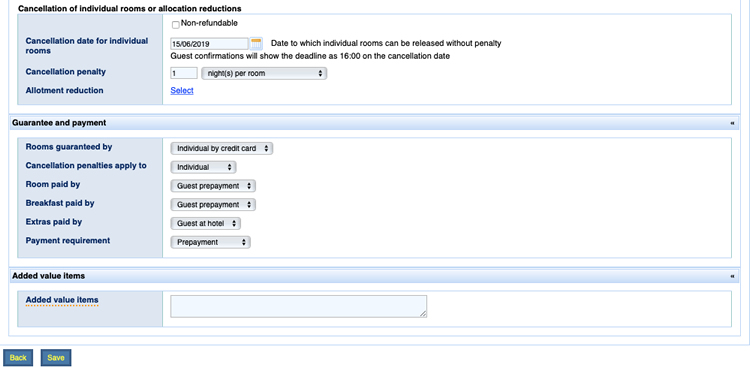Click the Save button
750x374 pixels.
(56, 358)
